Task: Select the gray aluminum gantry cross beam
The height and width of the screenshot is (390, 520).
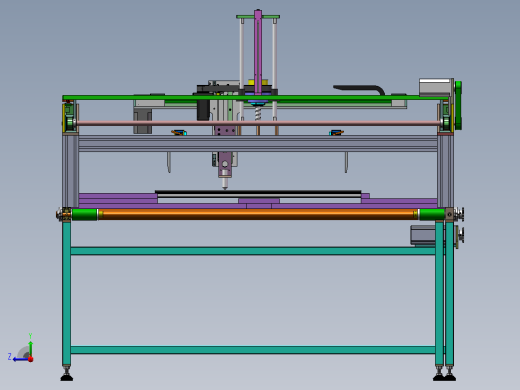Action: (x=258, y=143)
